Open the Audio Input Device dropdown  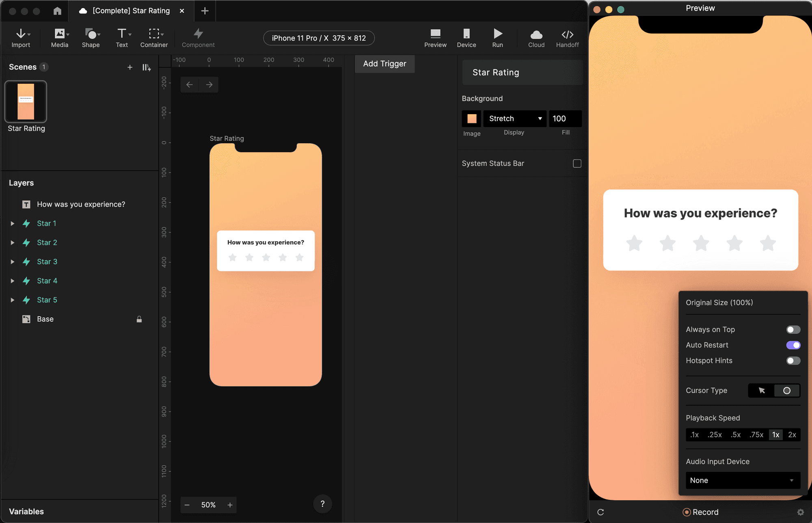point(743,480)
